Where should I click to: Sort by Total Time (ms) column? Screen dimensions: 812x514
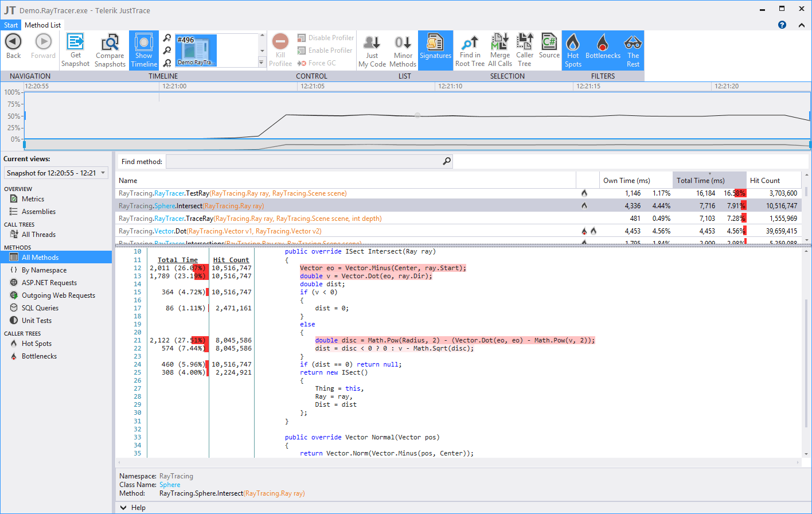click(x=709, y=180)
